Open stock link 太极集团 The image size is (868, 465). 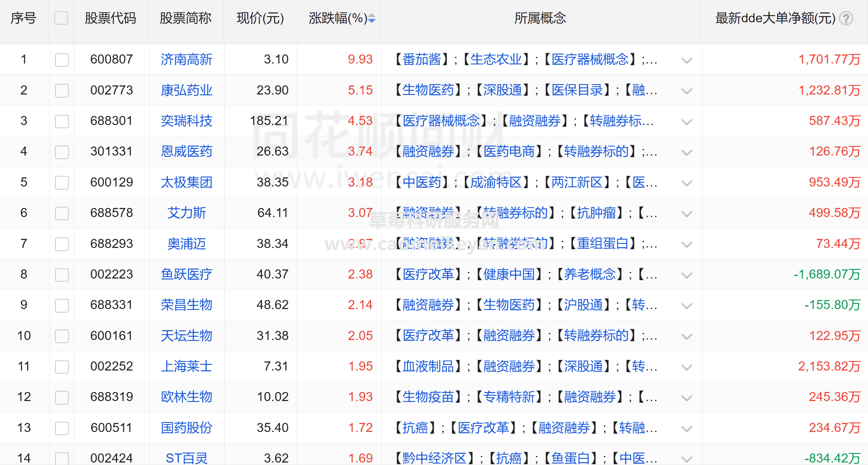click(187, 182)
